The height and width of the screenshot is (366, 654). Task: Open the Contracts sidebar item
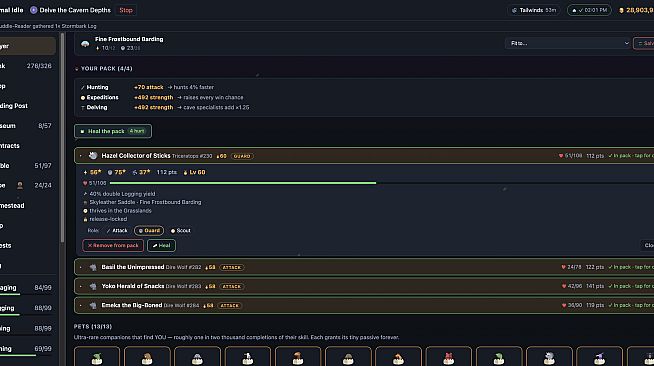[28, 145]
